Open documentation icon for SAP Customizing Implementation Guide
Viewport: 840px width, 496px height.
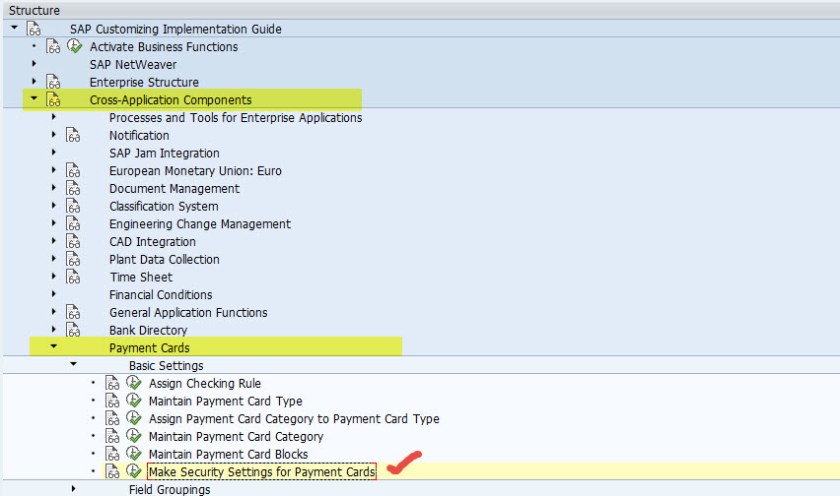pyautogui.click(x=33, y=29)
